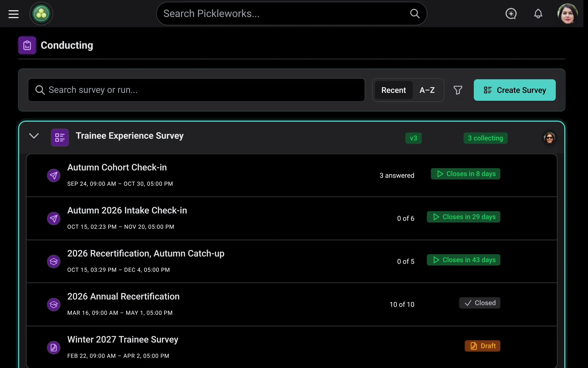Click the Winter 2027 draft document icon
The image size is (588, 368).
(x=54, y=348)
